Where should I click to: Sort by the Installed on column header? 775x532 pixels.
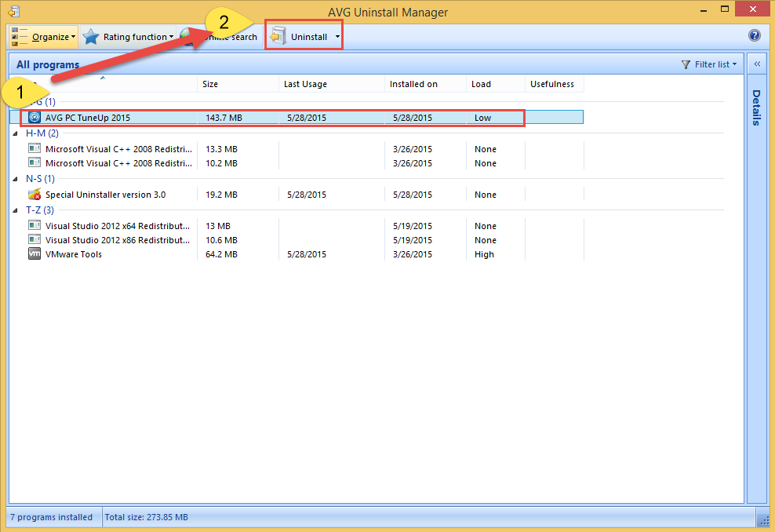425,84
